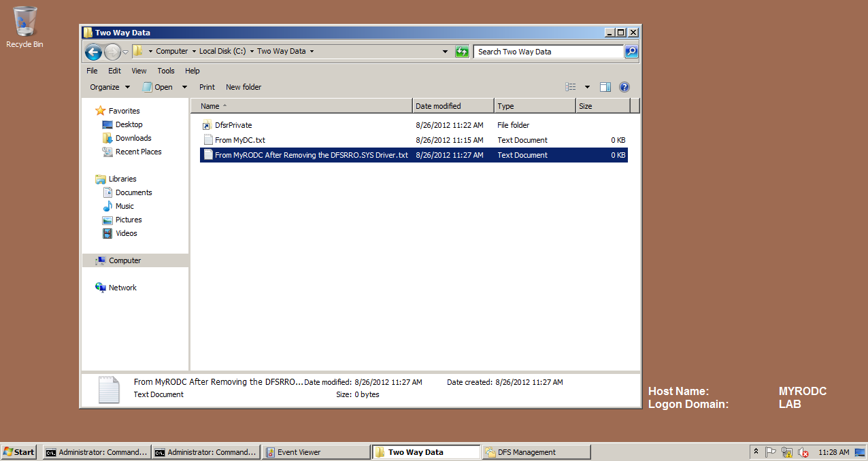Click the New folder button
The image size is (868, 461).
pyautogui.click(x=244, y=87)
